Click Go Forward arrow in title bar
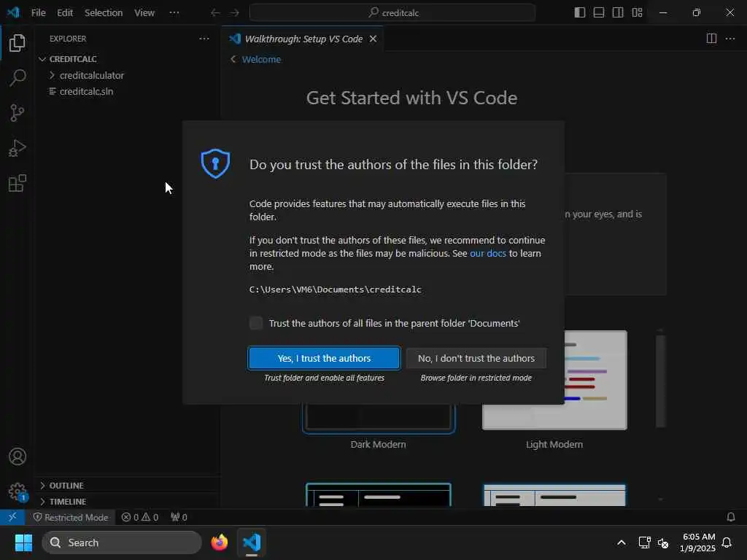747x560 pixels. click(x=234, y=13)
